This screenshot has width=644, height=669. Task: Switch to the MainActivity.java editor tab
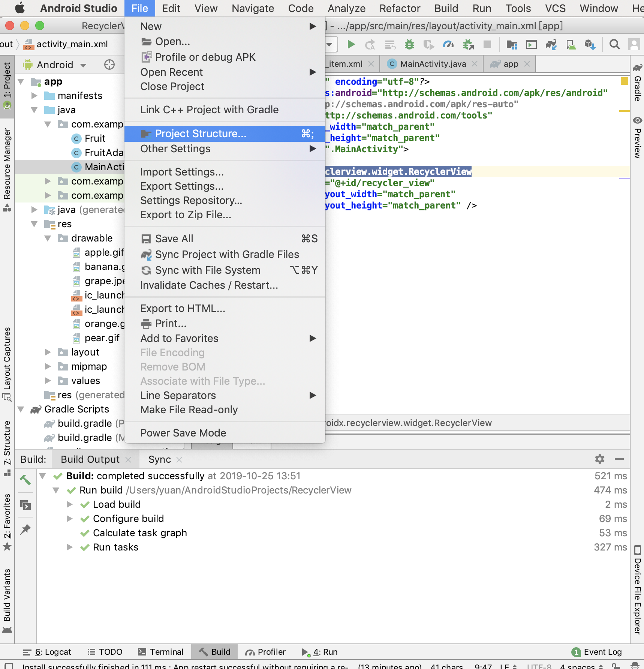(433, 64)
